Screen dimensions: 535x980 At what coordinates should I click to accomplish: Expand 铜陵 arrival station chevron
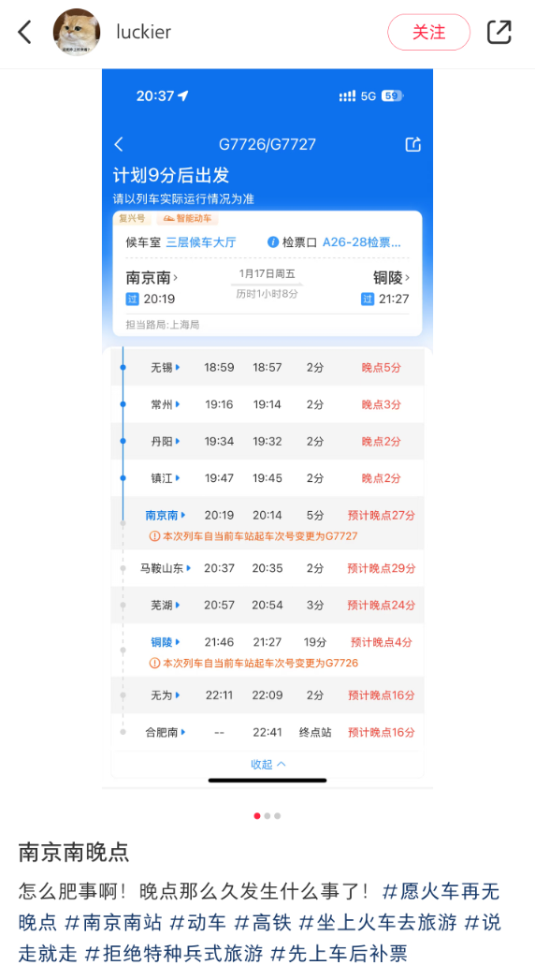pos(408,277)
